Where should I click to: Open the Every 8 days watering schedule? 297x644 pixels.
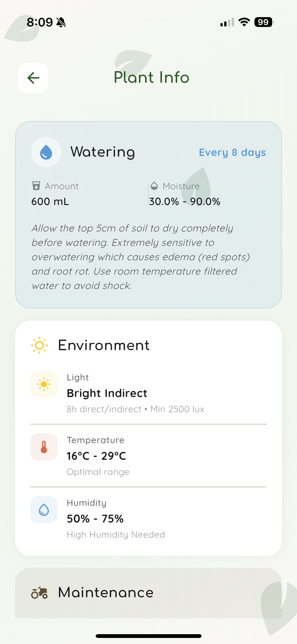point(232,152)
